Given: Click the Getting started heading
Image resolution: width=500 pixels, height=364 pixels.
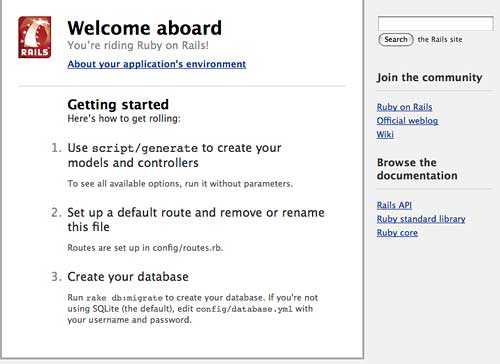Looking at the screenshot, I should point(118,105).
